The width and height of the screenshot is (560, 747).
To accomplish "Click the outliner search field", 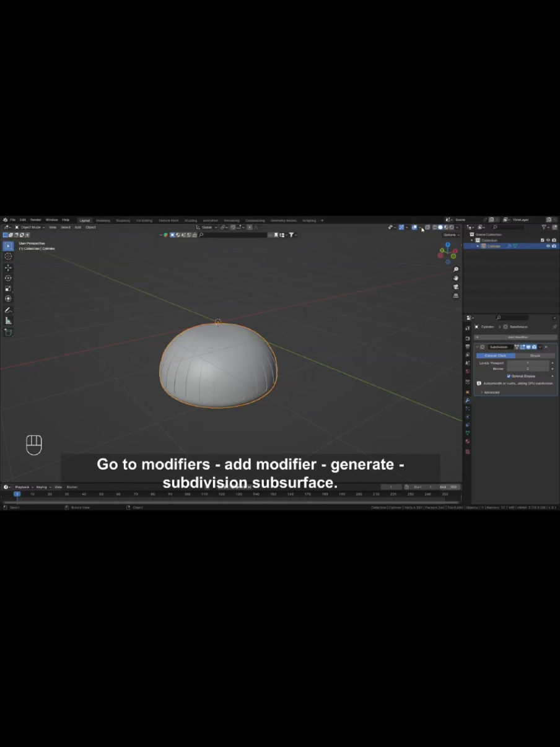I will point(508,227).
